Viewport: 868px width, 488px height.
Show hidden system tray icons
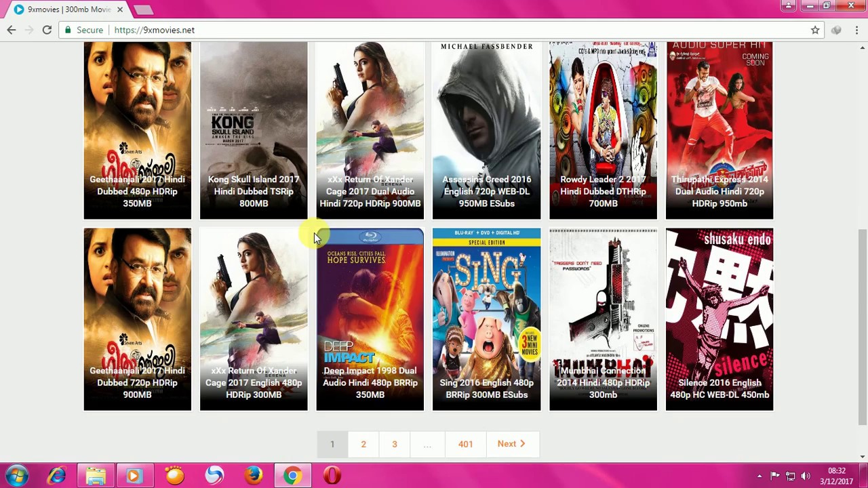coord(759,476)
